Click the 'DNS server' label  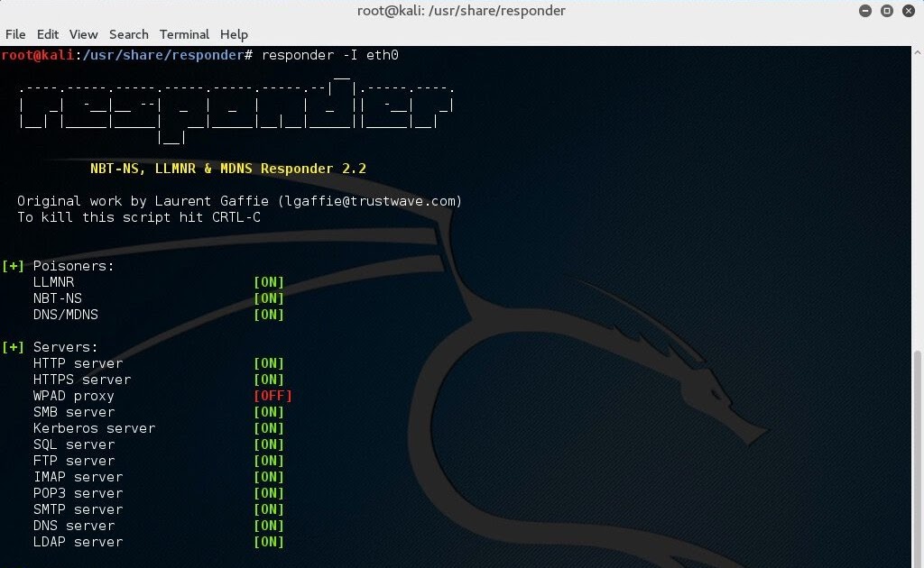(x=74, y=526)
